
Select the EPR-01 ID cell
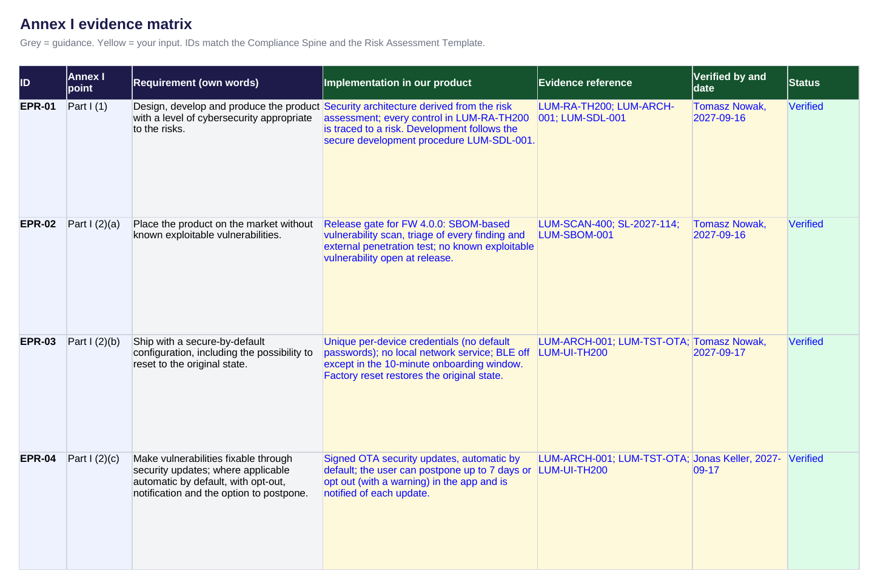[43, 158]
